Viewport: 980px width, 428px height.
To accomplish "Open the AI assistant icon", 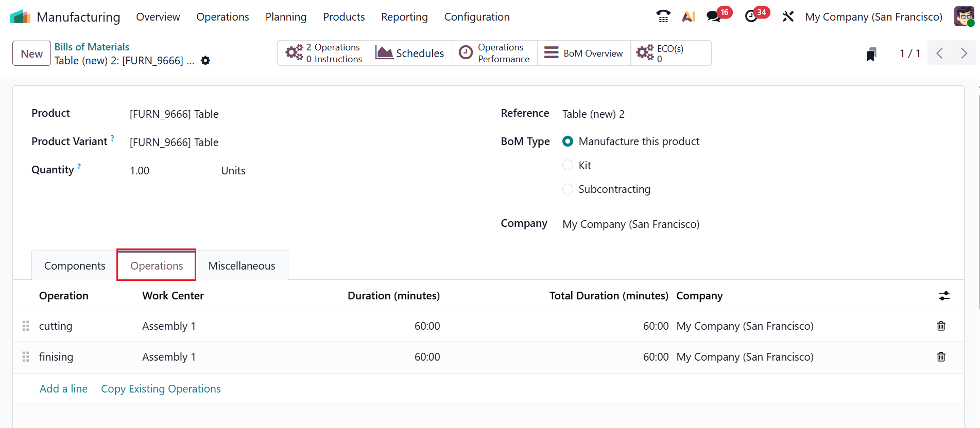I will [x=689, y=16].
